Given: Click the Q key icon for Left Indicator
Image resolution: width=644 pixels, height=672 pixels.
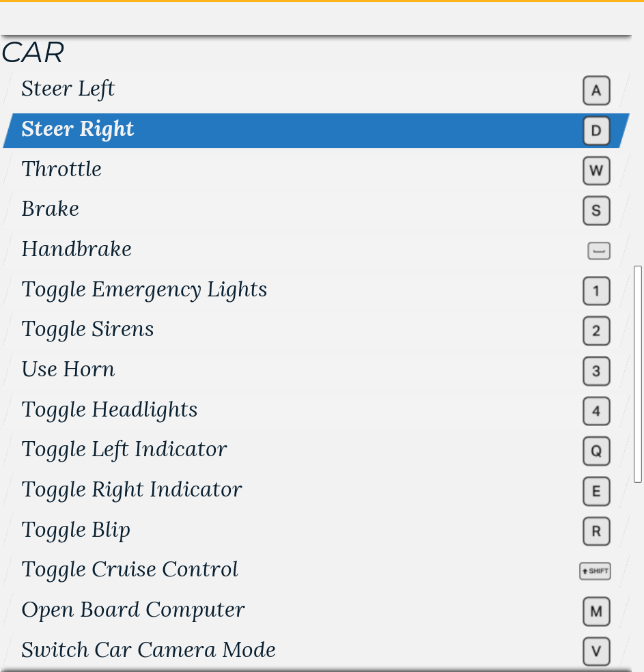Looking at the screenshot, I should (596, 451).
